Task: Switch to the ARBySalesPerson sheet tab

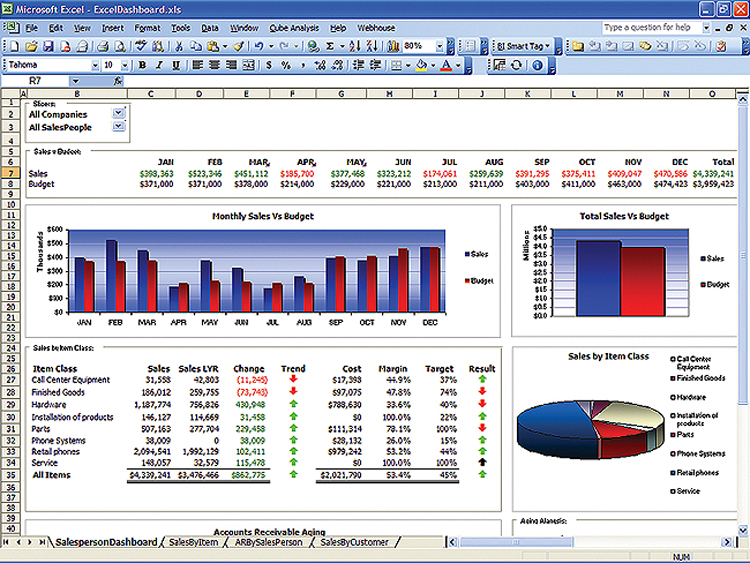Action: tap(268, 542)
